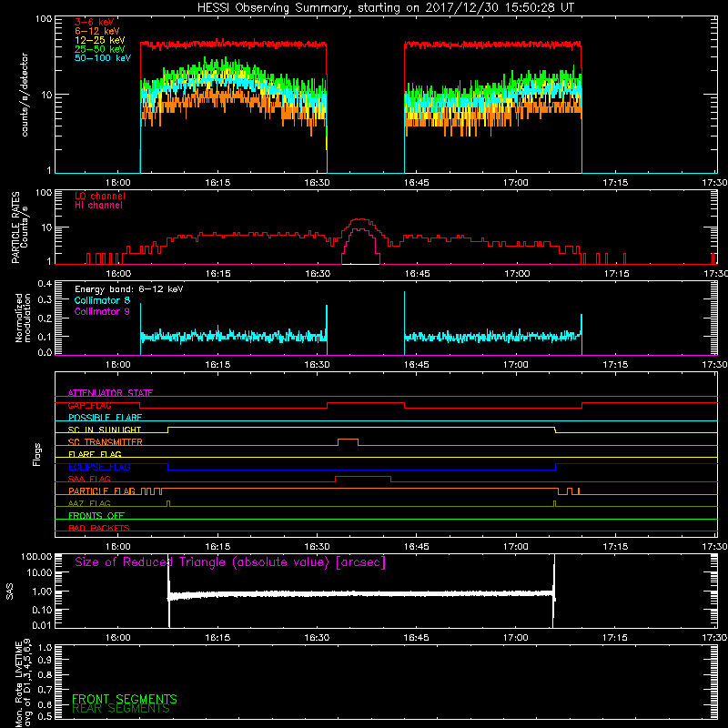Click the 'ECLIPSE_FLAG' flag label
Screen dimensions: 728x728
(x=99, y=467)
